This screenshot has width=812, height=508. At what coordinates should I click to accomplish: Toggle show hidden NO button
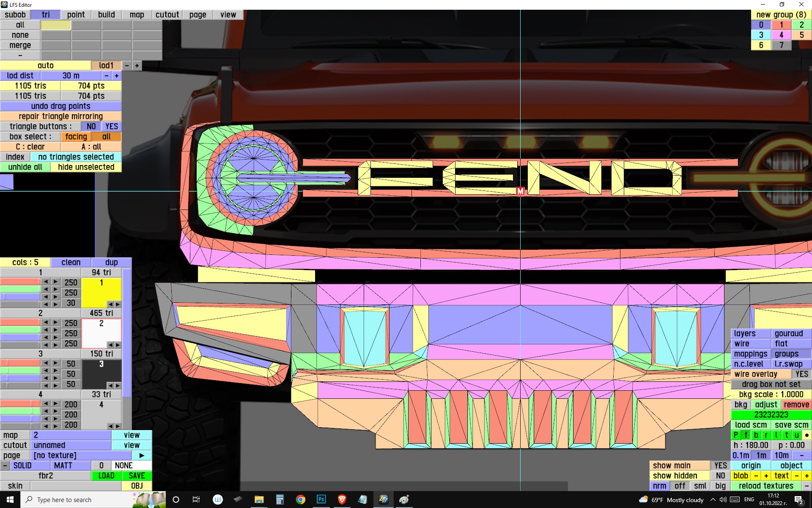(x=720, y=475)
